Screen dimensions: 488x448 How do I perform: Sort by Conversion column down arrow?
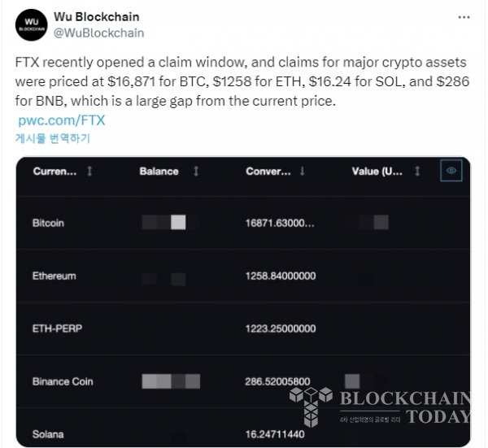(302, 171)
